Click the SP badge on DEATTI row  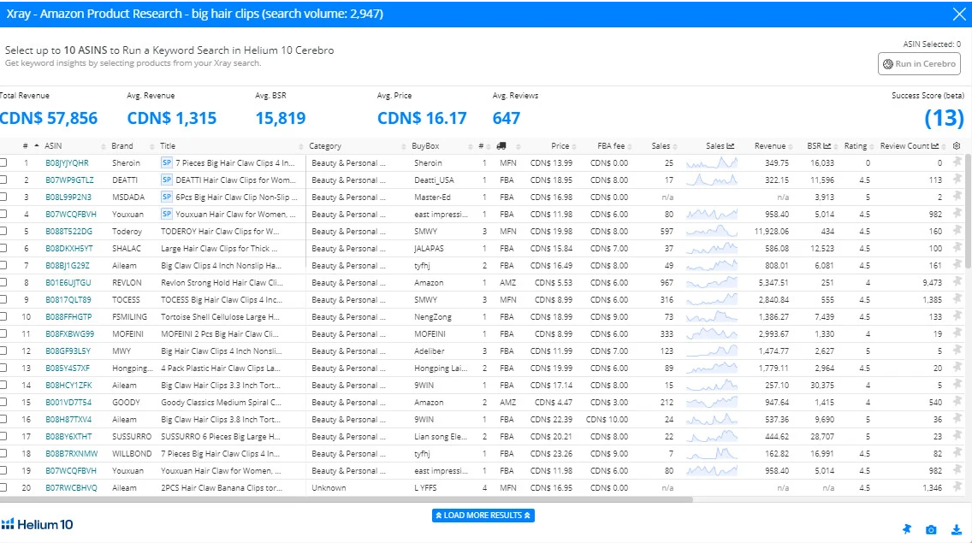[x=167, y=180]
